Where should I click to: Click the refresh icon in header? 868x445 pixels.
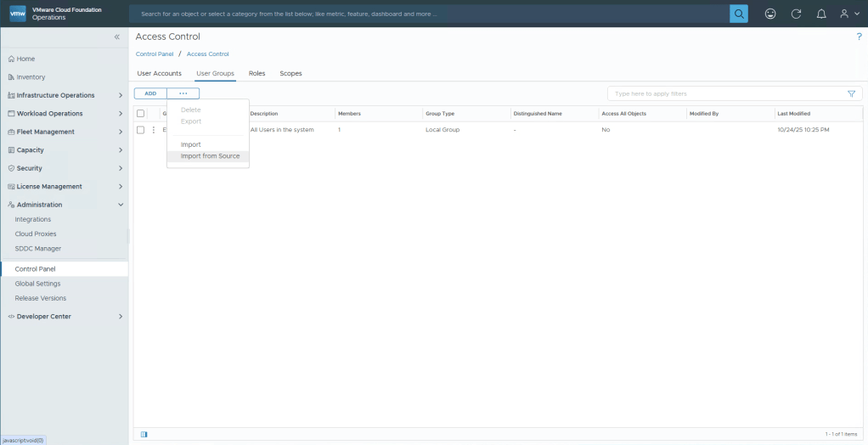796,14
